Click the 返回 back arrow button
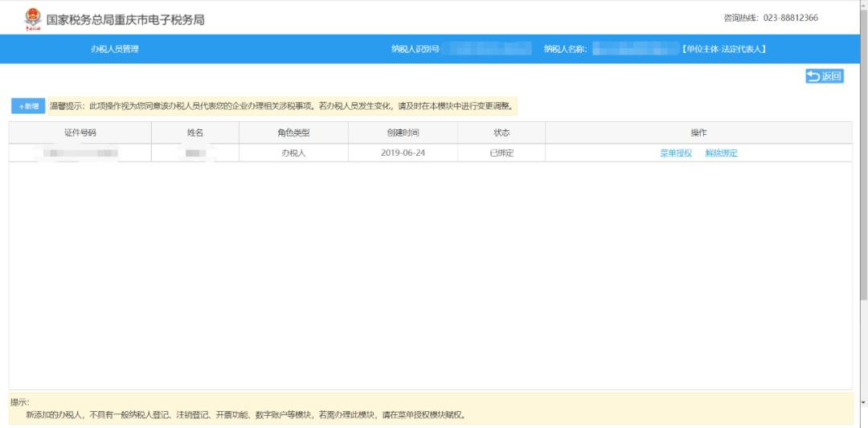This screenshot has width=868, height=428. (x=825, y=76)
